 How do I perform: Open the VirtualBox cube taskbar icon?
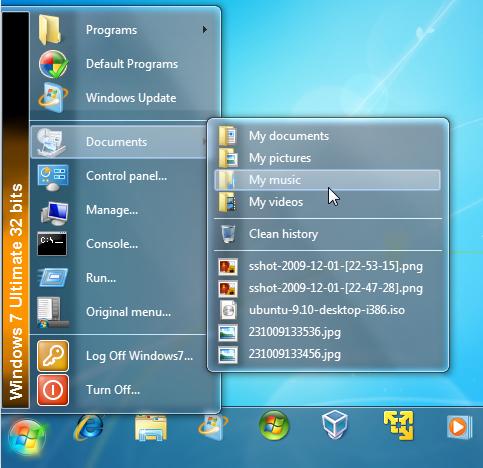(335, 425)
